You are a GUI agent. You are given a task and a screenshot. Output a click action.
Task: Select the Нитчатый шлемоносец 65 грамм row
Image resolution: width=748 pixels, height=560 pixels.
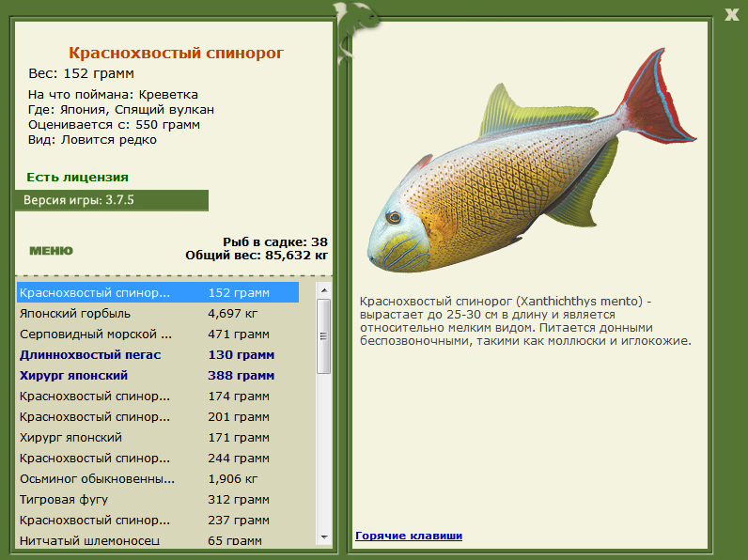tap(158, 540)
